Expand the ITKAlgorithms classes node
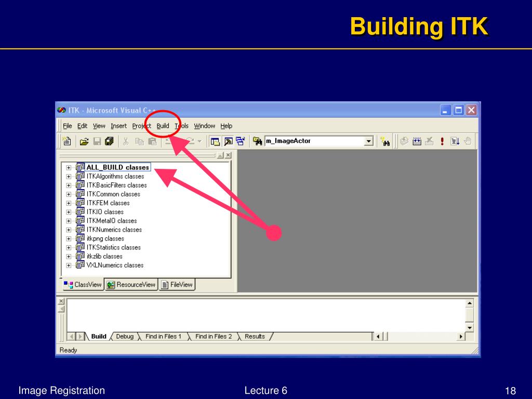 pos(69,177)
